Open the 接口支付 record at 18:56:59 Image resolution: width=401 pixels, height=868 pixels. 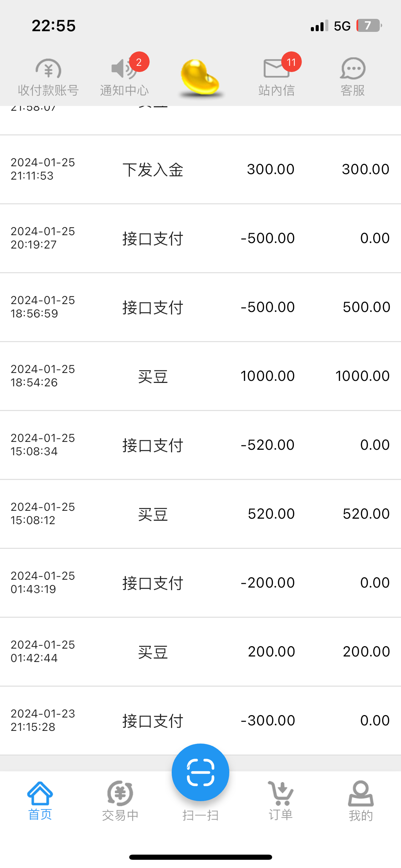coord(200,307)
